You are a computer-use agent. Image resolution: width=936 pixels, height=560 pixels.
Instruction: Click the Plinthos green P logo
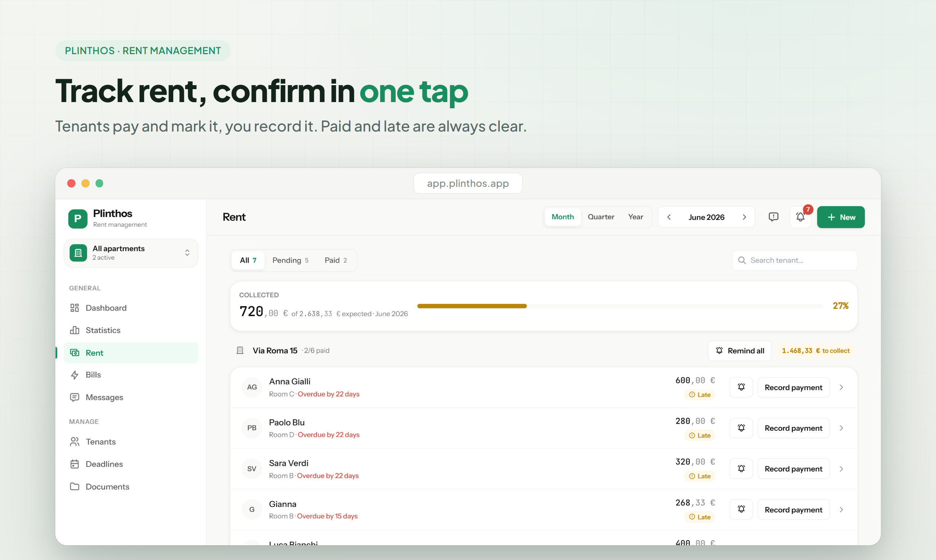tap(78, 218)
